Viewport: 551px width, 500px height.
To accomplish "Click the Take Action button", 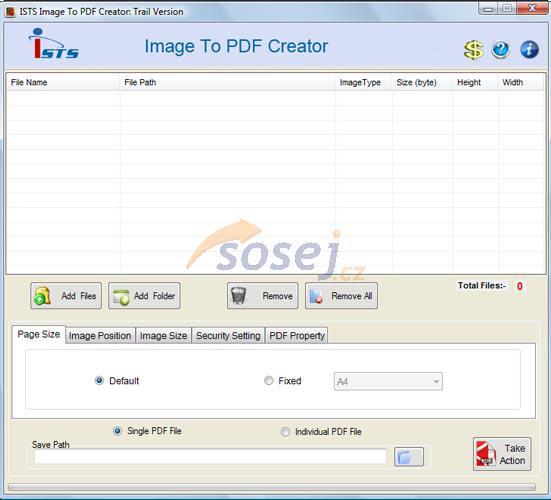I will pyautogui.click(x=502, y=454).
